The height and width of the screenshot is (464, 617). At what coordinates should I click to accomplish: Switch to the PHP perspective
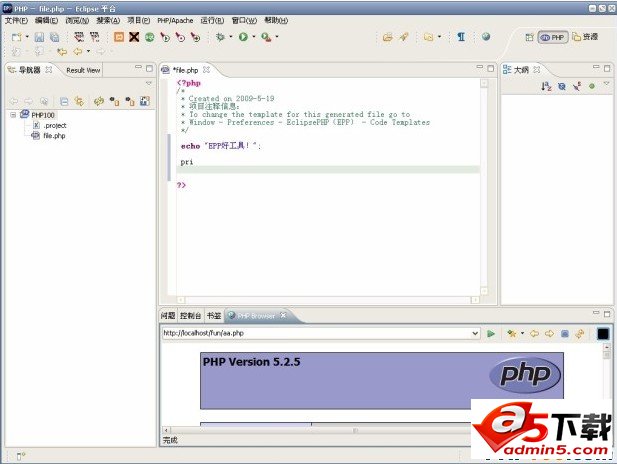[x=552, y=37]
